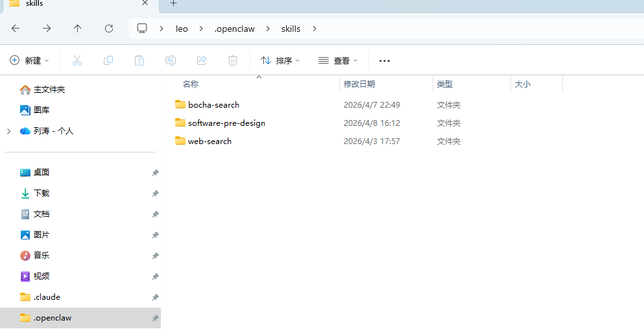Open the 排序 sort dropdown
Screen dimensions: 644x329
pos(281,60)
